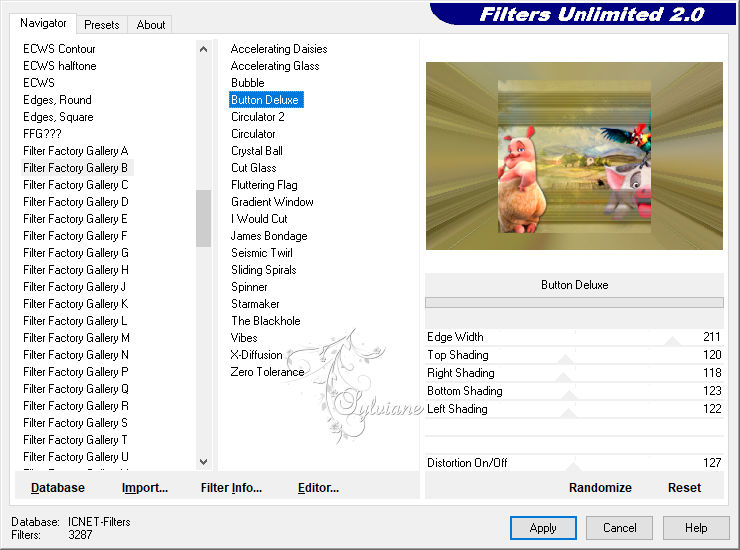Select Filter Factory Gallery C
This screenshot has width=740, height=550.
coord(76,185)
